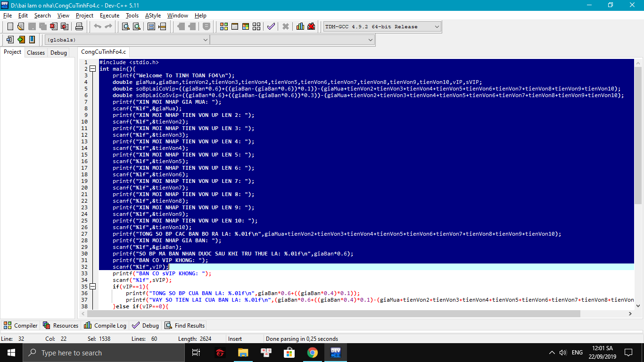Screen dimensions: 644x362
Task: Click the Run program toolbar icon
Action: pos(234,26)
